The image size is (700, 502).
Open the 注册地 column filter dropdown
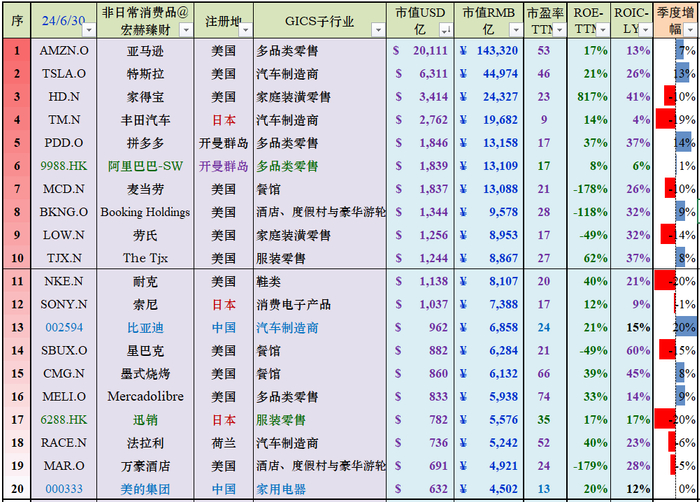[x=245, y=30]
